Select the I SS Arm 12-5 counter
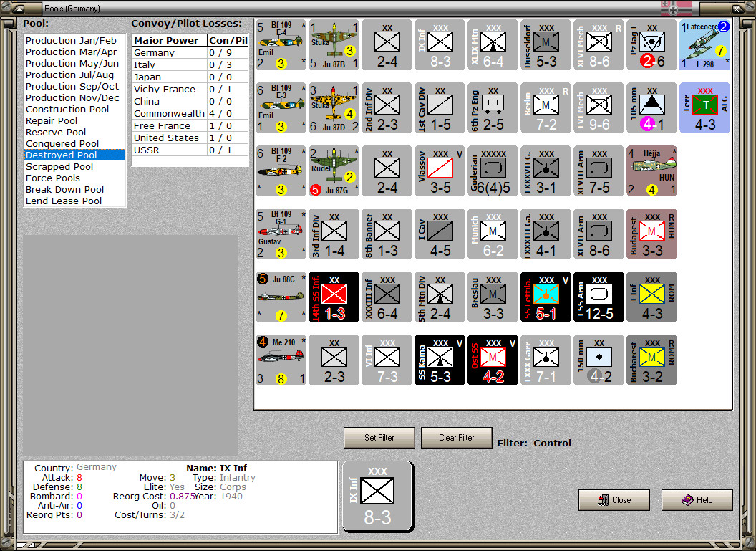 (598, 297)
